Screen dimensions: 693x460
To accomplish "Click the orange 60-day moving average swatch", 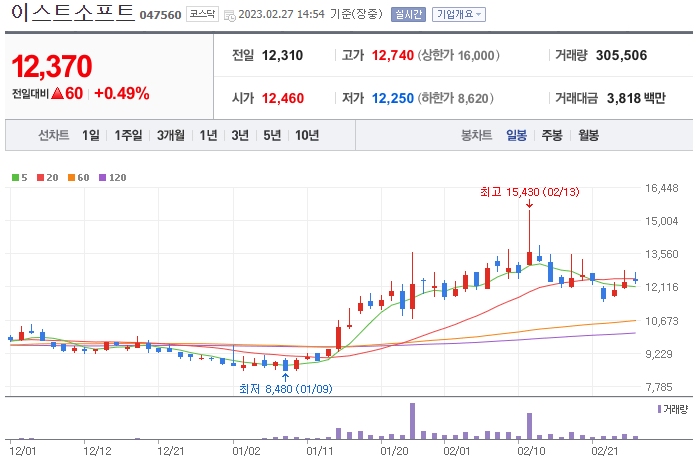I will coord(71,178).
